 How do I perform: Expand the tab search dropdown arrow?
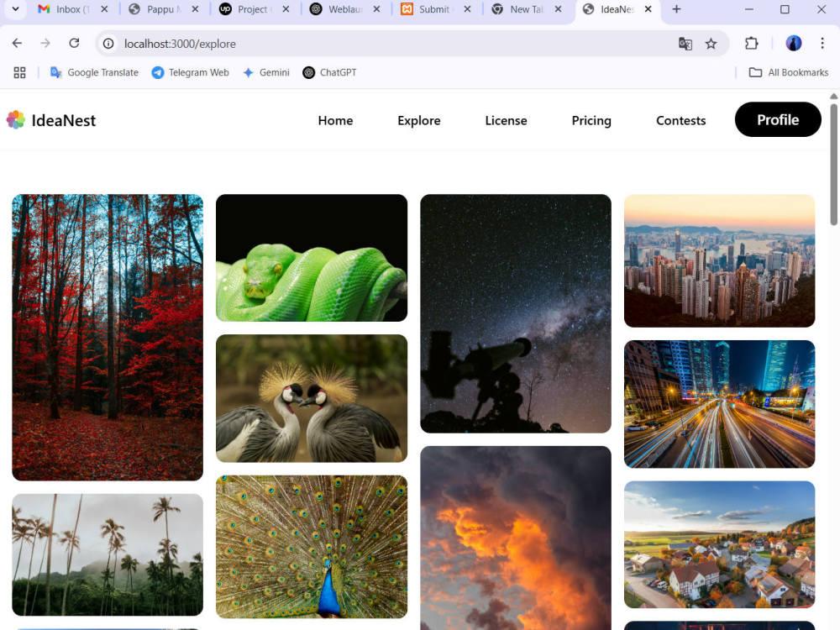pos(15,9)
